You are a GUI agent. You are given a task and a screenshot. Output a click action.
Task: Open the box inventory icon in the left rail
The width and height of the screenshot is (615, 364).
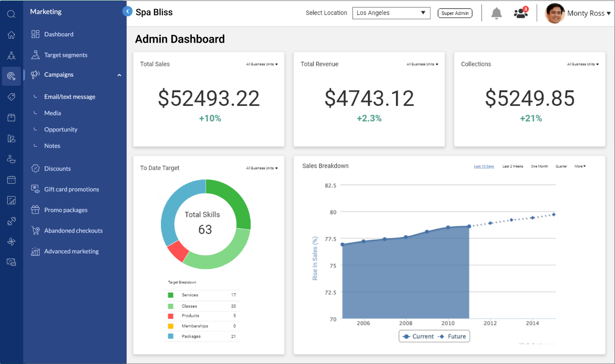[11, 118]
